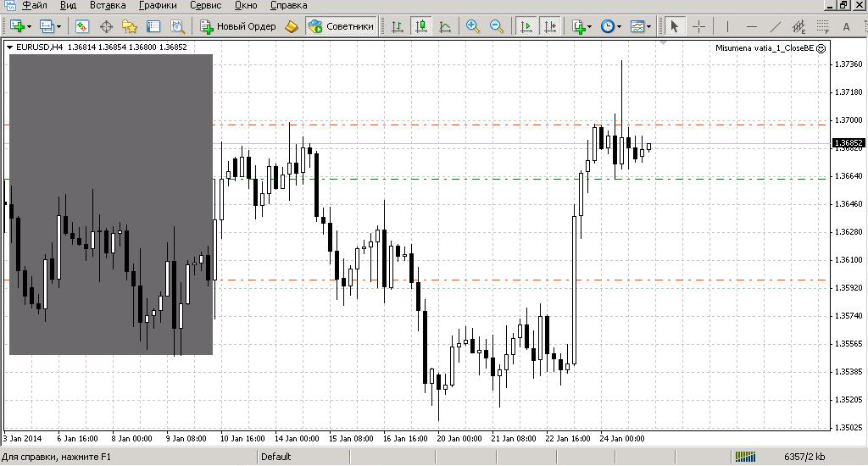
Task: Open the Справка menu
Action: click(x=288, y=6)
